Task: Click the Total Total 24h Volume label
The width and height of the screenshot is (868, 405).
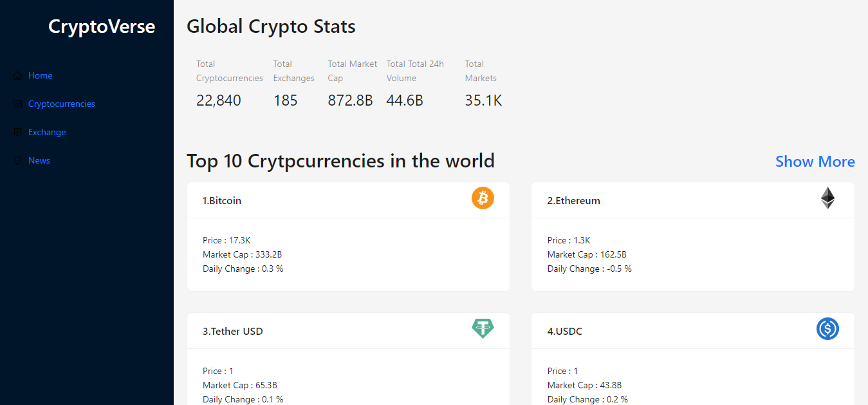Action: click(415, 71)
